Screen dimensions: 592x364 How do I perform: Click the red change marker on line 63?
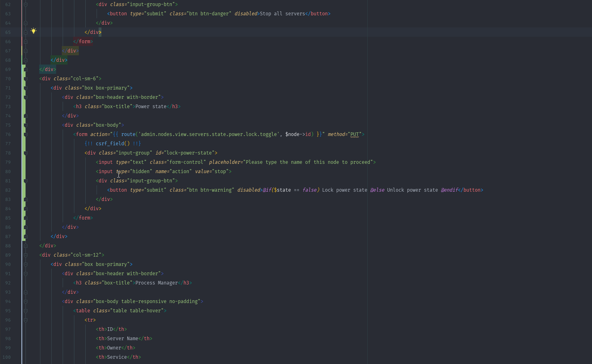22,14
